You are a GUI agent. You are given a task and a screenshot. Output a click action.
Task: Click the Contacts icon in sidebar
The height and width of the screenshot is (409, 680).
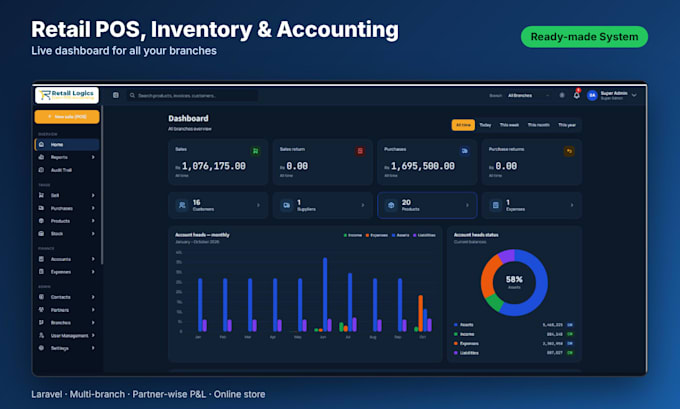[42, 297]
